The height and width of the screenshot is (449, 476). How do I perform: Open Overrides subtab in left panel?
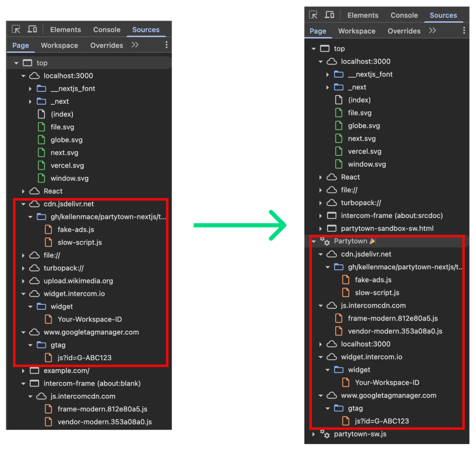coord(107,45)
